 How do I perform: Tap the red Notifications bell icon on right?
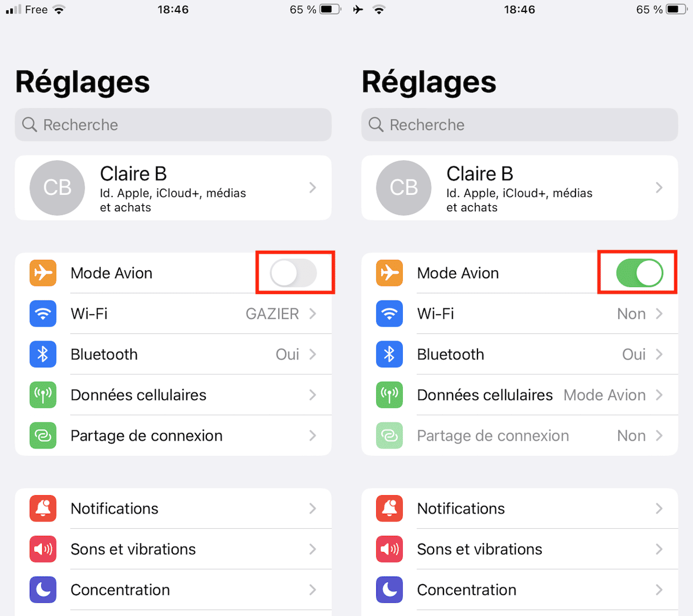coord(389,508)
